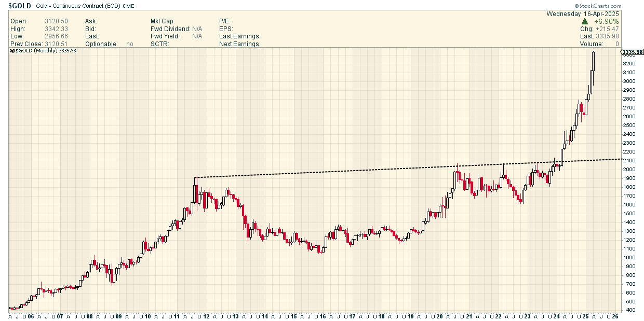Select the 08 year marker on time axis

[x=90, y=316]
